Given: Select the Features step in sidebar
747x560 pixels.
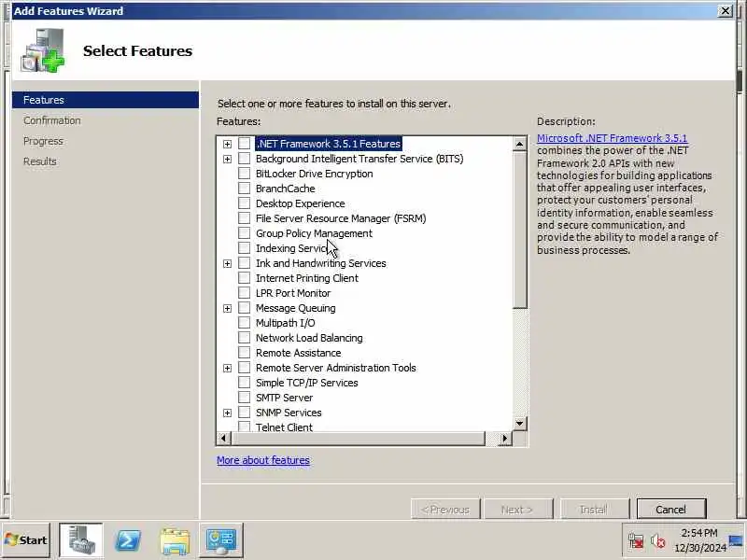Looking at the screenshot, I should coord(106,100).
